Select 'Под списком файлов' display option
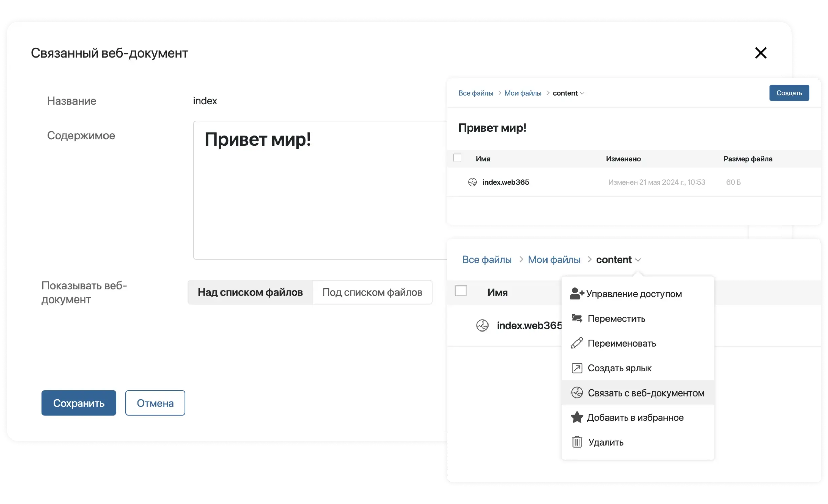The image size is (828, 504). (x=372, y=292)
